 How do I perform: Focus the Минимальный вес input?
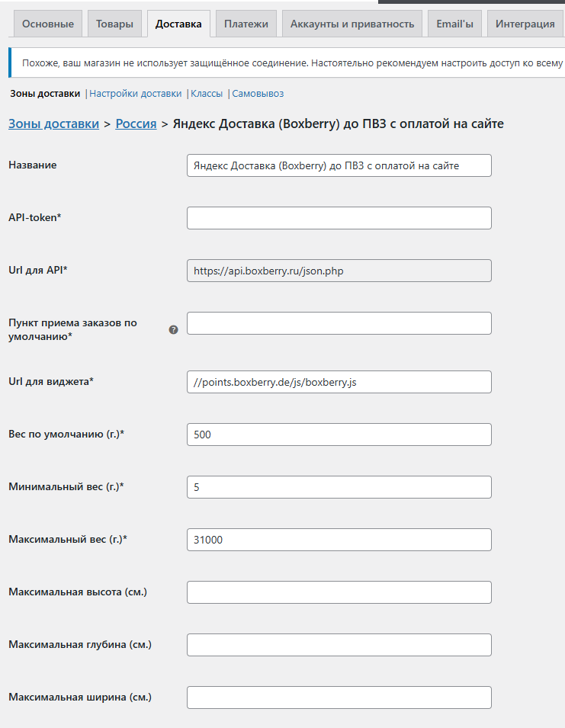(x=339, y=487)
